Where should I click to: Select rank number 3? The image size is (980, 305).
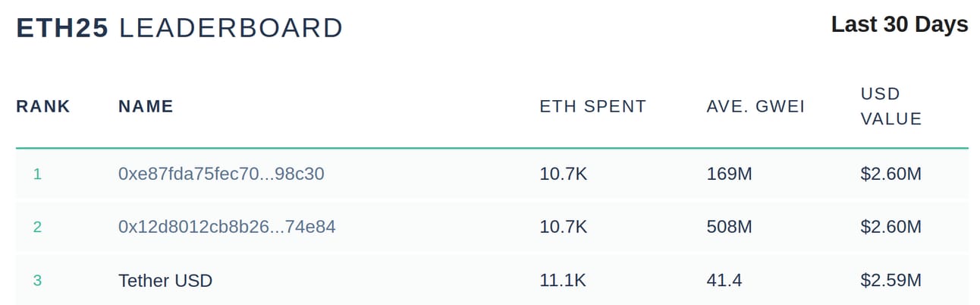37,280
